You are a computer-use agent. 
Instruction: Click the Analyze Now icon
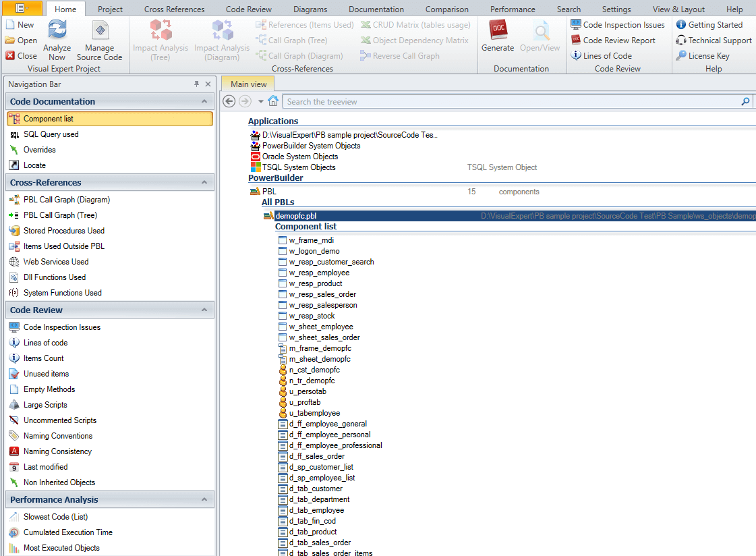[57, 40]
